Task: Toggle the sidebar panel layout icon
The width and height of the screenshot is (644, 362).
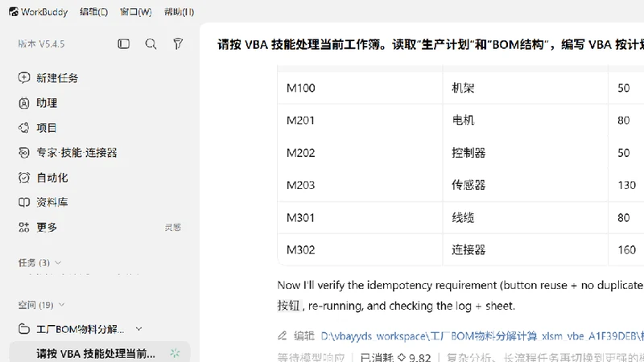Action: pos(124,44)
